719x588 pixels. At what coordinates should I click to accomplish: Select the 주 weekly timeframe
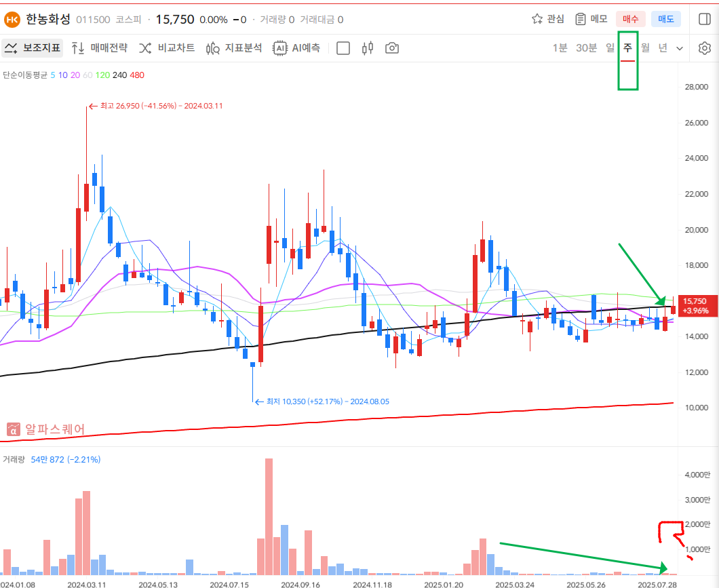(627, 47)
